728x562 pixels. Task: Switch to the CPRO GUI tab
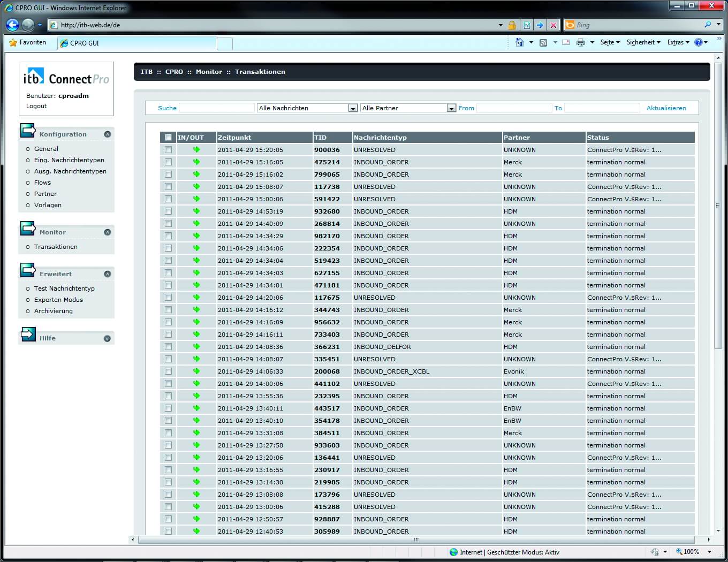(137, 43)
